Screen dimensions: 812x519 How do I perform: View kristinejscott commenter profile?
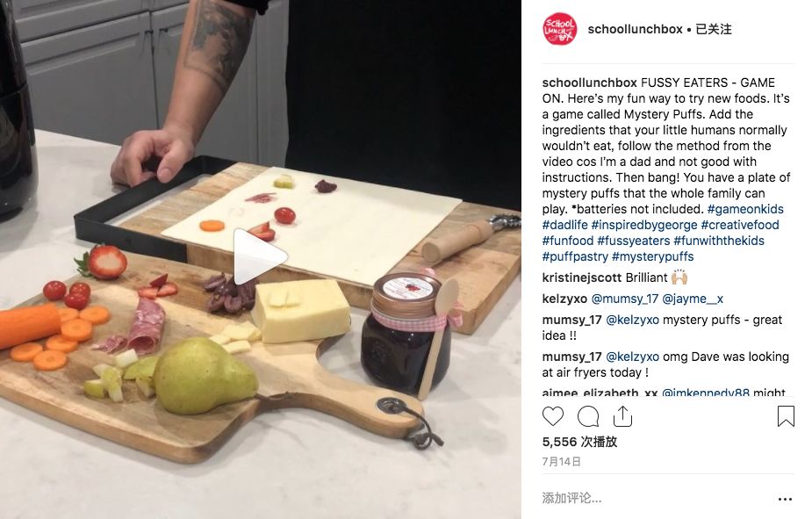click(582, 278)
